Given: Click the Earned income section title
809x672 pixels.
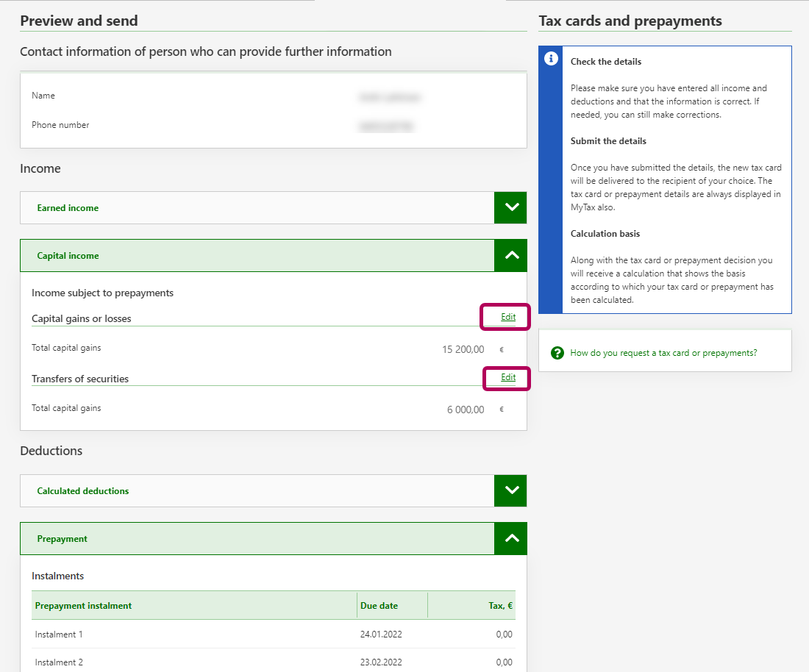Looking at the screenshot, I should (68, 208).
